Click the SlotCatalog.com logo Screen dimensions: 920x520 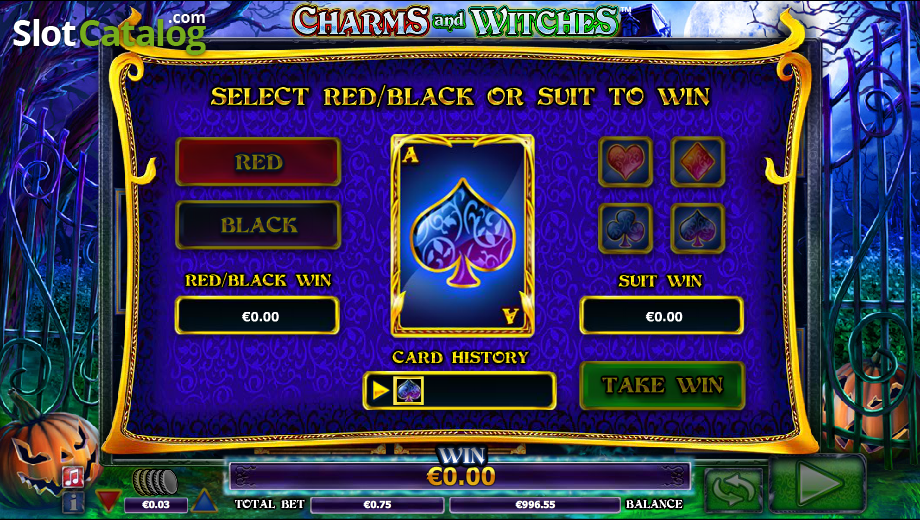click(109, 32)
